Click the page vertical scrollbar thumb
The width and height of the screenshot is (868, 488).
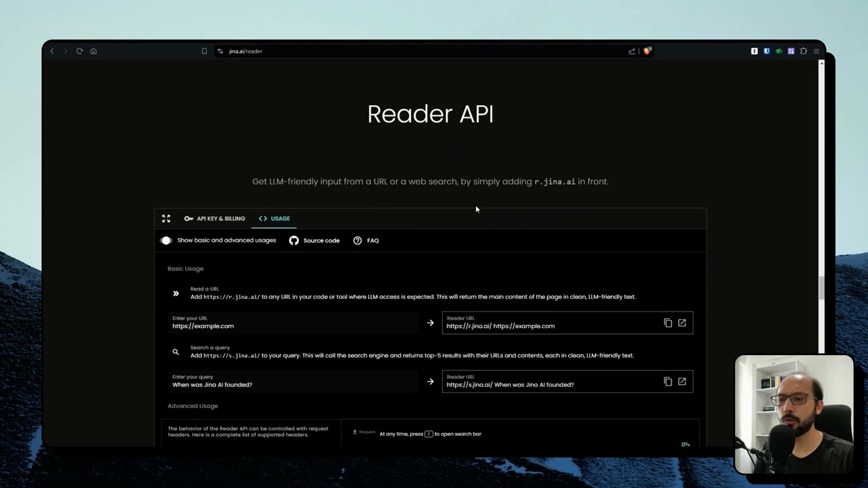[x=821, y=288]
